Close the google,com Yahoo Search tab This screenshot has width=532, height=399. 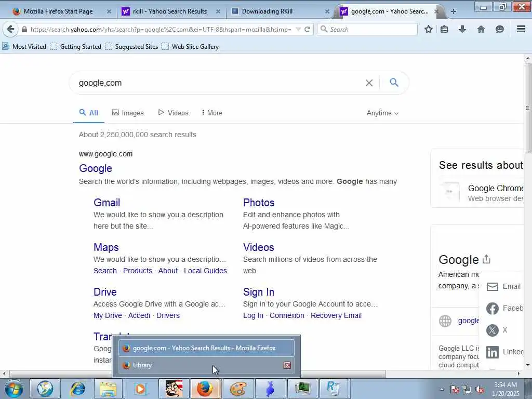pyautogui.click(x=436, y=11)
